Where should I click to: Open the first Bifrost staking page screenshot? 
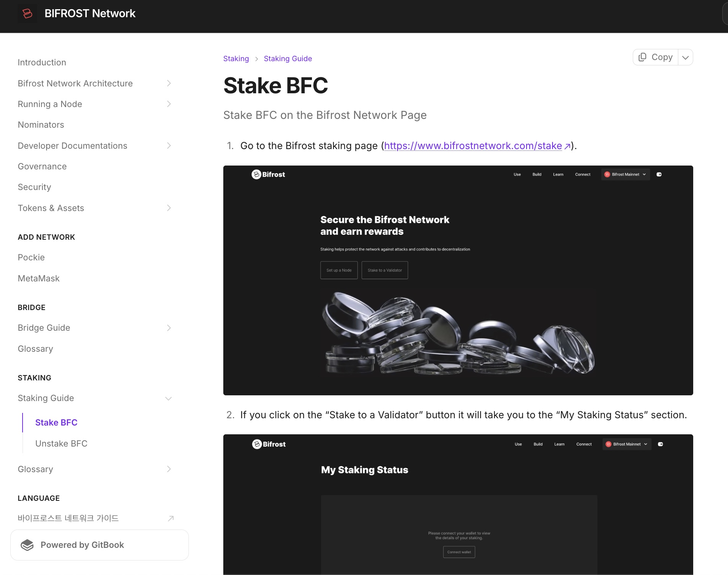(x=458, y=280)
